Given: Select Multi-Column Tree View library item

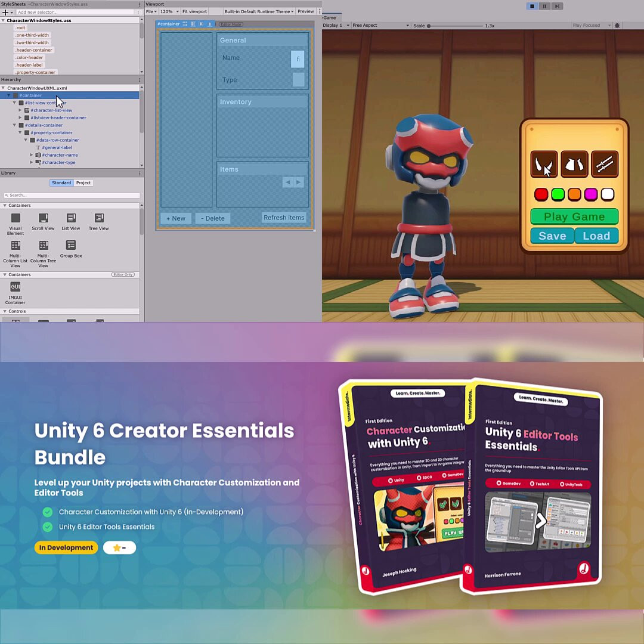Looking at the screenshot, I should click(43, 254).
